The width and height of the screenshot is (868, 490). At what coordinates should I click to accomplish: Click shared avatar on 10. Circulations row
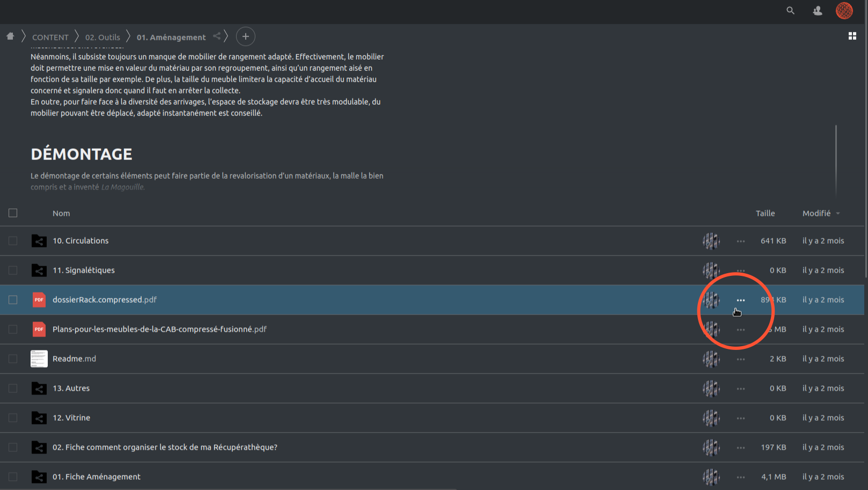pyautogui.click(x=711, y=241)
